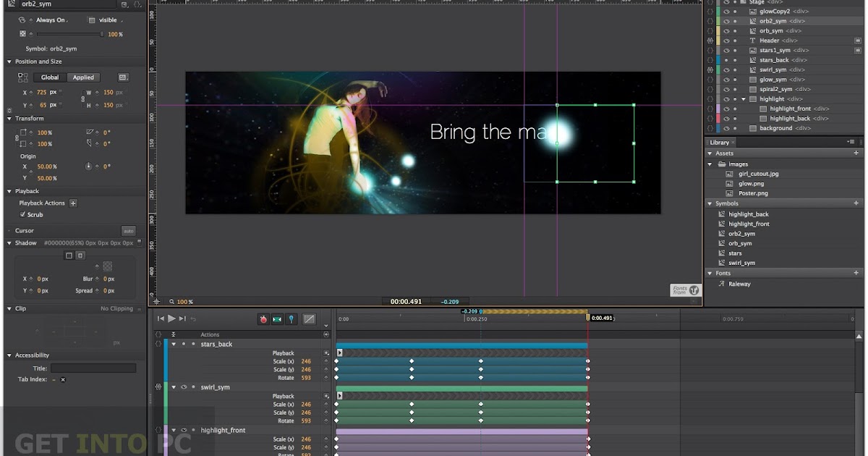Open the Always On display dropdown
This screenshot has width=868, height=456.
[x=52, y=20]
